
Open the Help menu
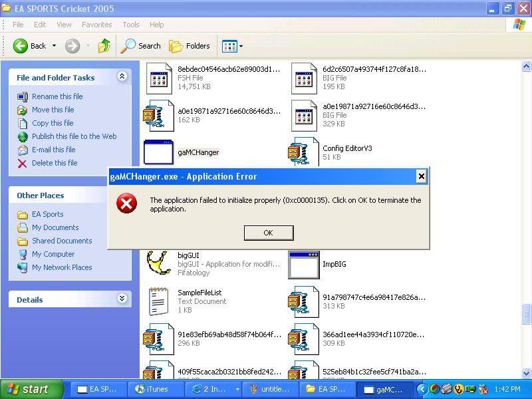(156, 25)
